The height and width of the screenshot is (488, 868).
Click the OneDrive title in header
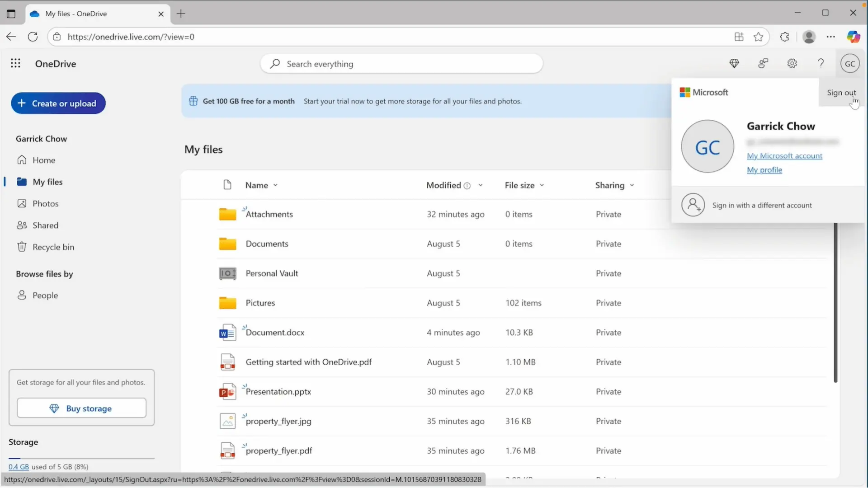click(x=56, y=64)
